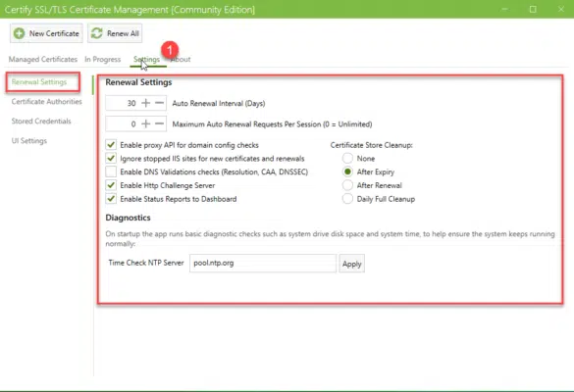Increase Maximum Auto Renewal Requests with plus
This screenshot has height=392, width=574.
(x=145, y=123)
